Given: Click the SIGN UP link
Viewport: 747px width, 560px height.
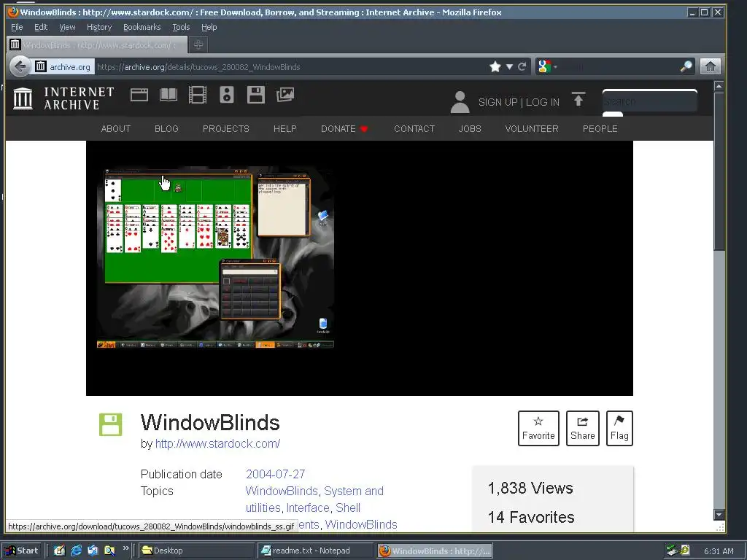Looking at the screenshot, I should (498, 102).
